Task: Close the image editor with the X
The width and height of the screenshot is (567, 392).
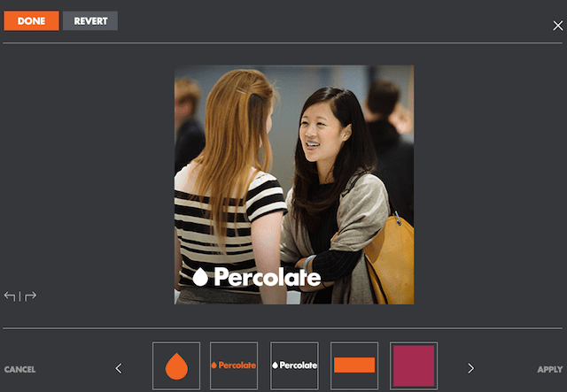Action: pyautogui.click(x=557, y=26)
